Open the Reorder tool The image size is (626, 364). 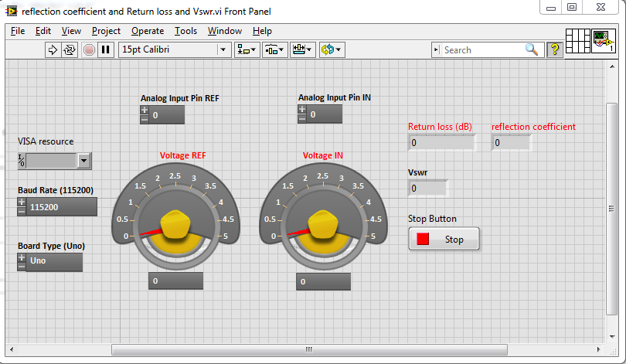click(332, 49)
